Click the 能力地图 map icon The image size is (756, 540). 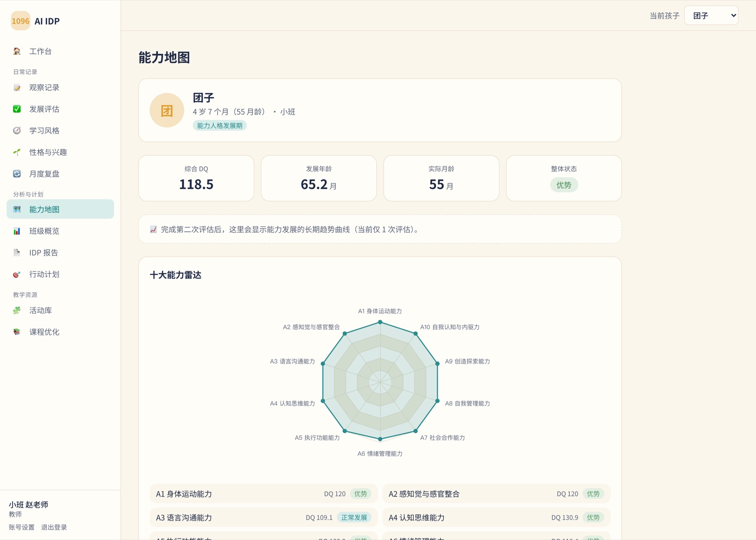(x=17, y=209)
